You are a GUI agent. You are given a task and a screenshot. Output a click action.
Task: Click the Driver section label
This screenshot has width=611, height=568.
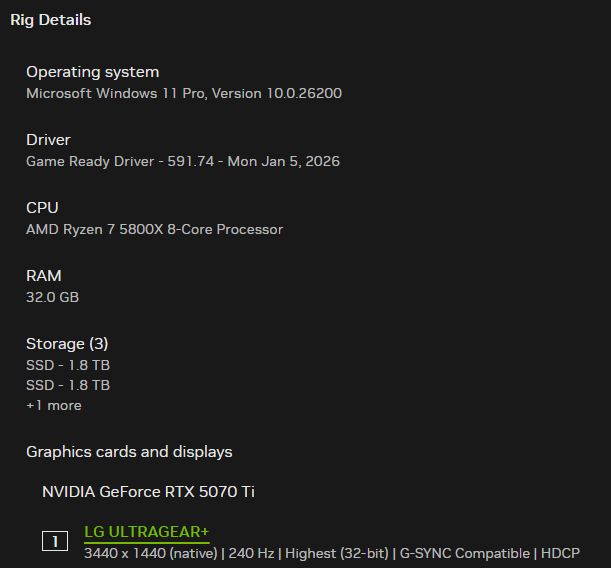pos(48,140)
